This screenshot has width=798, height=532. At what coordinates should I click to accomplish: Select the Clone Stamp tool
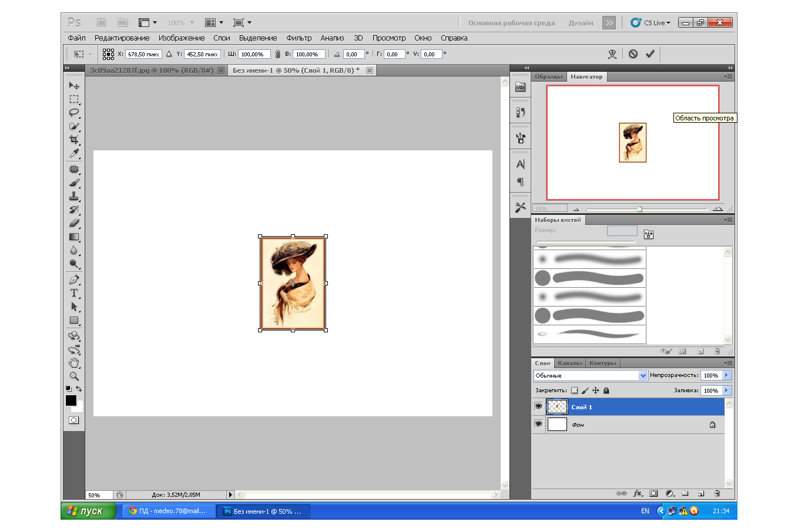[x=74, y=197]
